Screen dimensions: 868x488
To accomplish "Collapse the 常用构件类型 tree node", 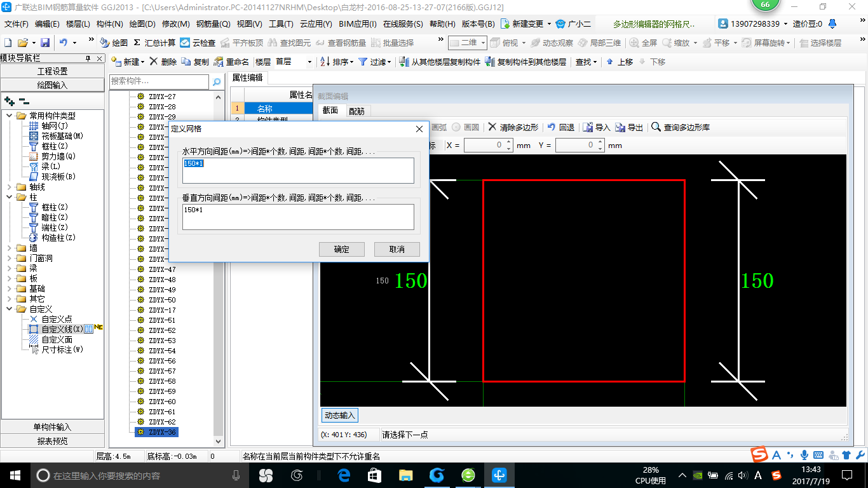I will [x=10, y=116].
